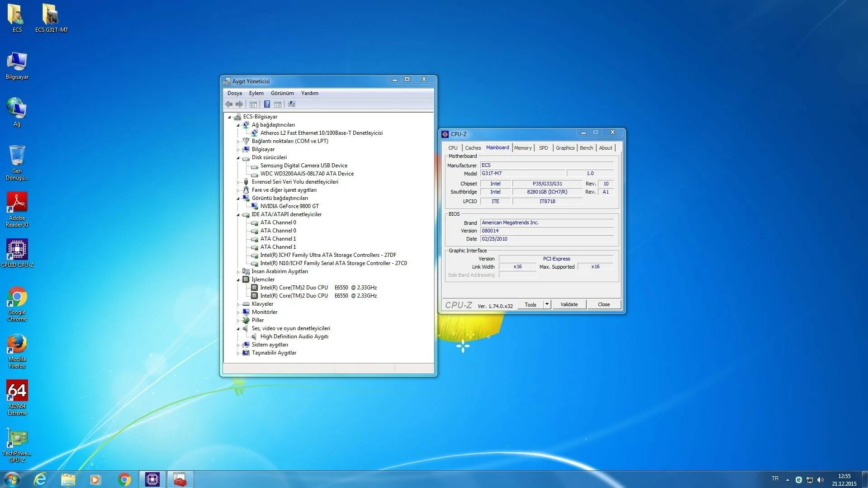Show hidden tray icons arrow
Screen dimensions: 868x488
pyautogui.click(x=787, y=480)
